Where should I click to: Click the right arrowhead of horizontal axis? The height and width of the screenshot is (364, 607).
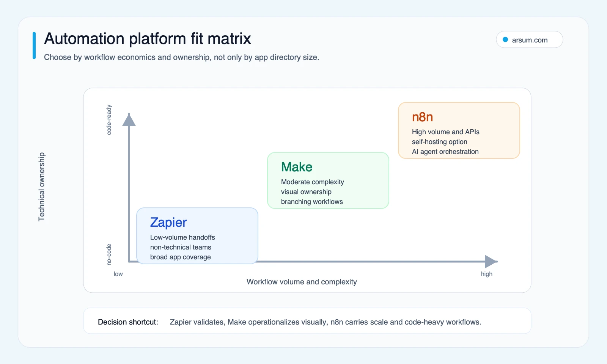click(x=491, y=262)
